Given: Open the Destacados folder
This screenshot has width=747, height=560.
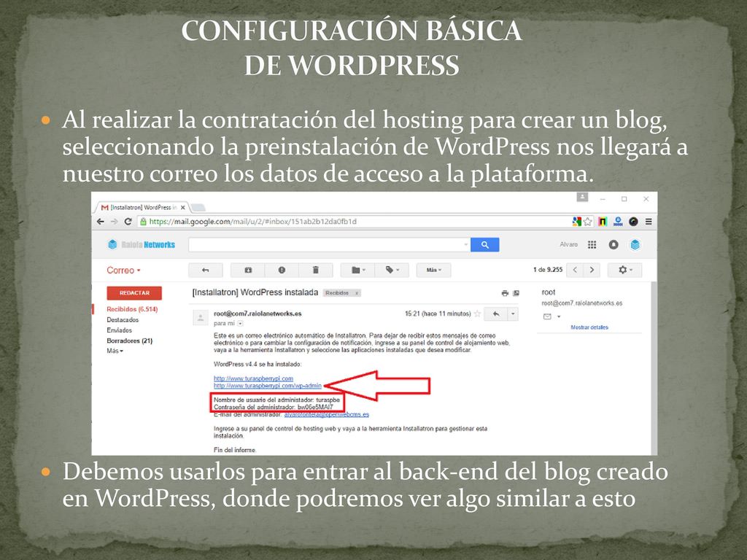Looking at the screenshot, I should (123, 320).
